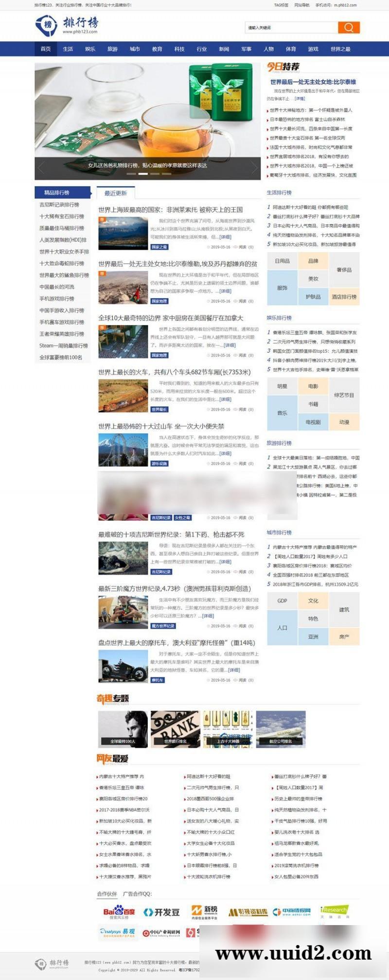Click the Baidu 百度 partner logo

tap(119, 912)
